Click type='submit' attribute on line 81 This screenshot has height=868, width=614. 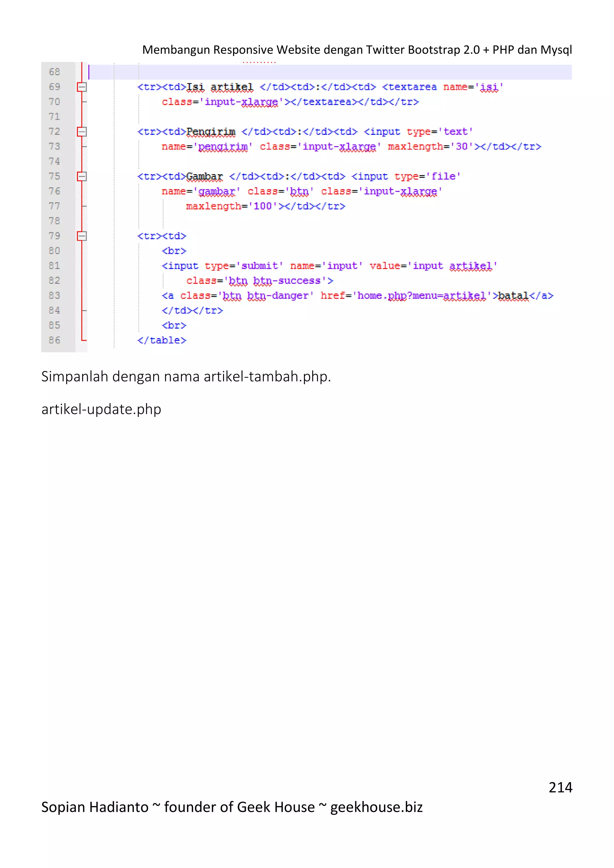244,266
